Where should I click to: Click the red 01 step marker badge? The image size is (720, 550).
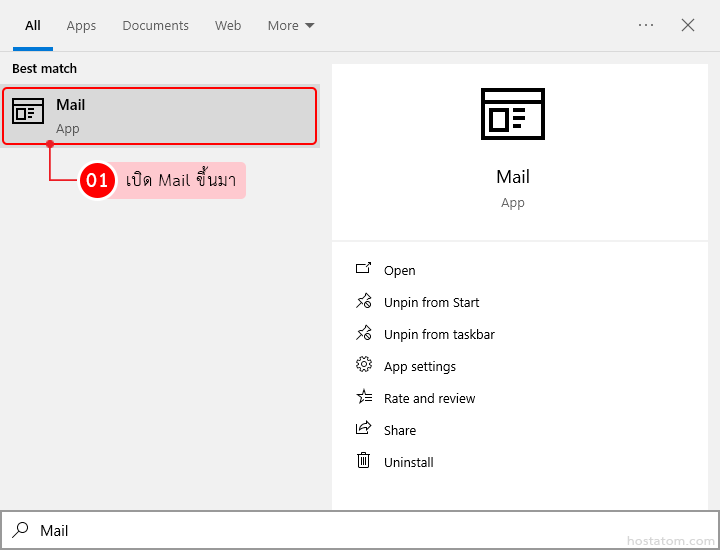[x=97, y=181]
